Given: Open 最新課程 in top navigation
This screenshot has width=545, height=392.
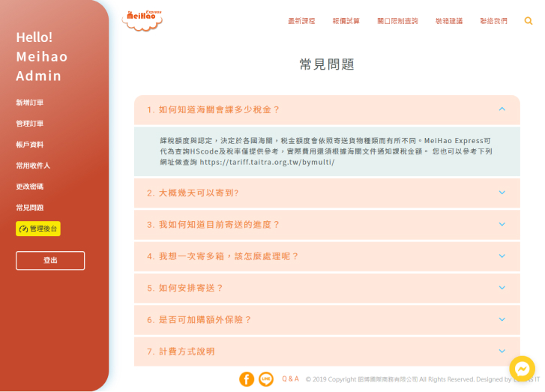Looking at the screenshot, I should 301,21.
